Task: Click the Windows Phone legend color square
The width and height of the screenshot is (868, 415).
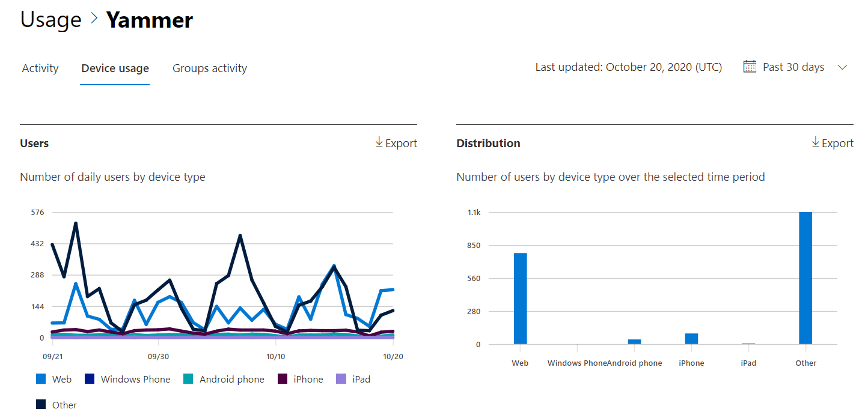Action: [x=89, y=379]
